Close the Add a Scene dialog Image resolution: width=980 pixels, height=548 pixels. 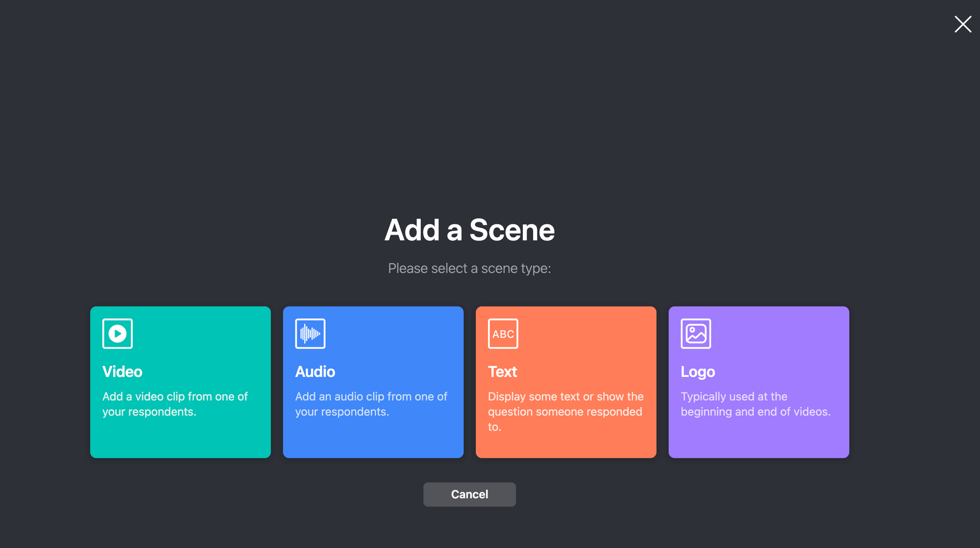pyautogui.click(x=962, y=24)
